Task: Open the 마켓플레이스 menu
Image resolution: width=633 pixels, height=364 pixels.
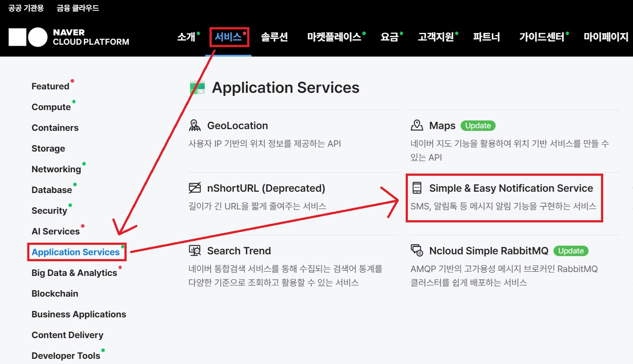Action: pos(334,37)
